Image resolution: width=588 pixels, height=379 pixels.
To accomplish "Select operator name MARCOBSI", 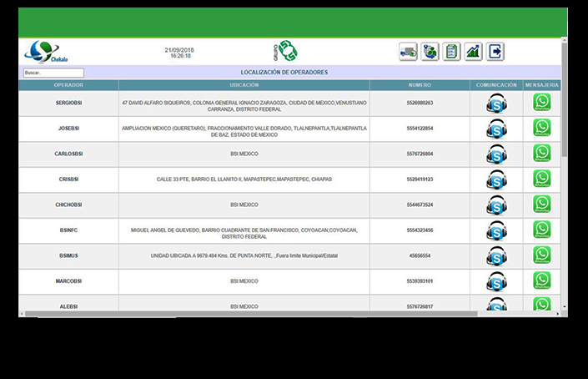I will coord(68,281).
